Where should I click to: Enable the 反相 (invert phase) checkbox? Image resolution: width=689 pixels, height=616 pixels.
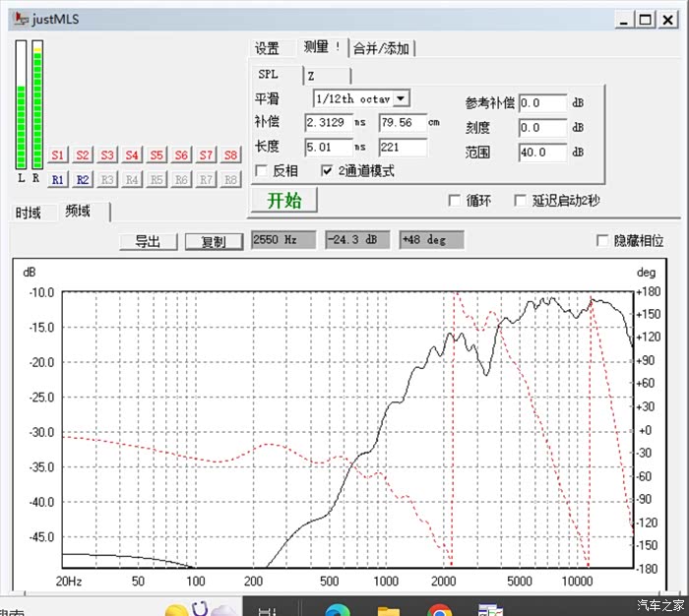click(x=261, y=171)
